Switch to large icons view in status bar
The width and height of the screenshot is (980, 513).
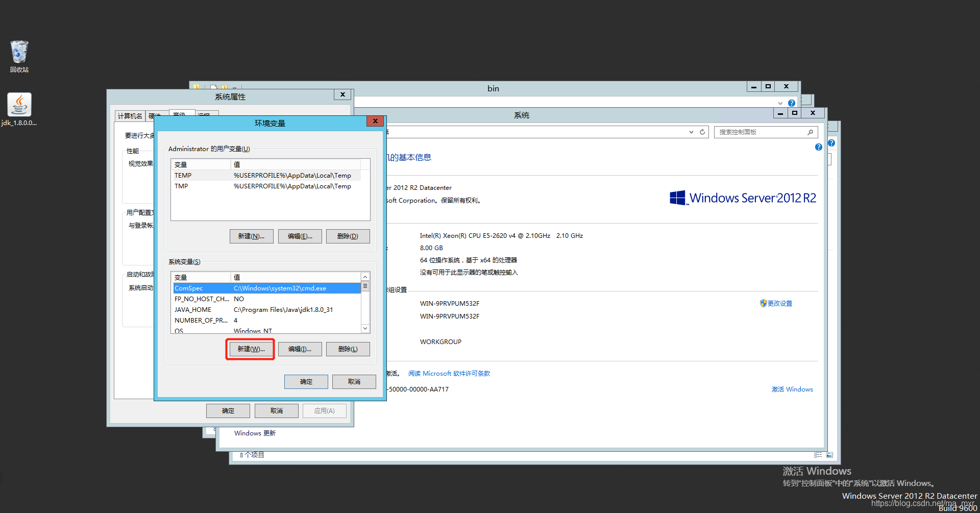(829, 455)
